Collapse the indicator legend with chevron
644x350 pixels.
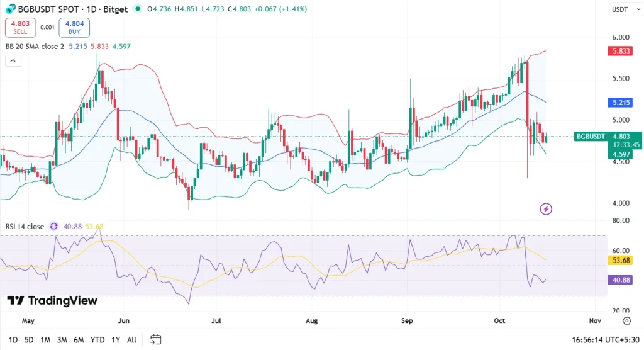click(13, 61)
